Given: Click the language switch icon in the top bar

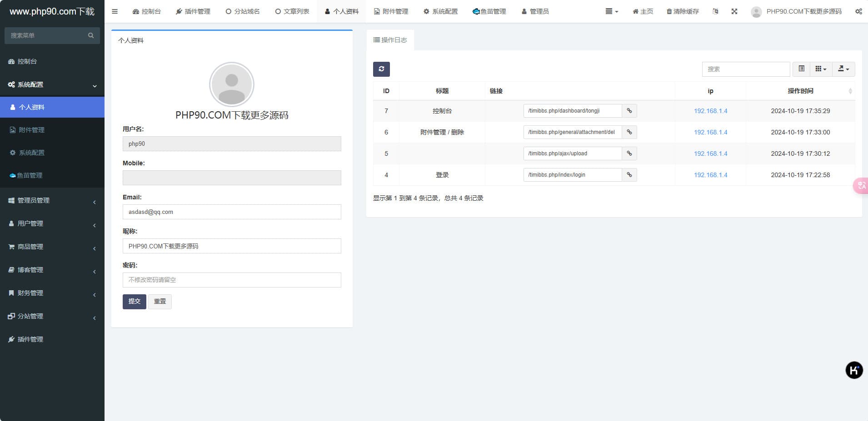Looking at the screenshot, I should [x=715, y=11].
